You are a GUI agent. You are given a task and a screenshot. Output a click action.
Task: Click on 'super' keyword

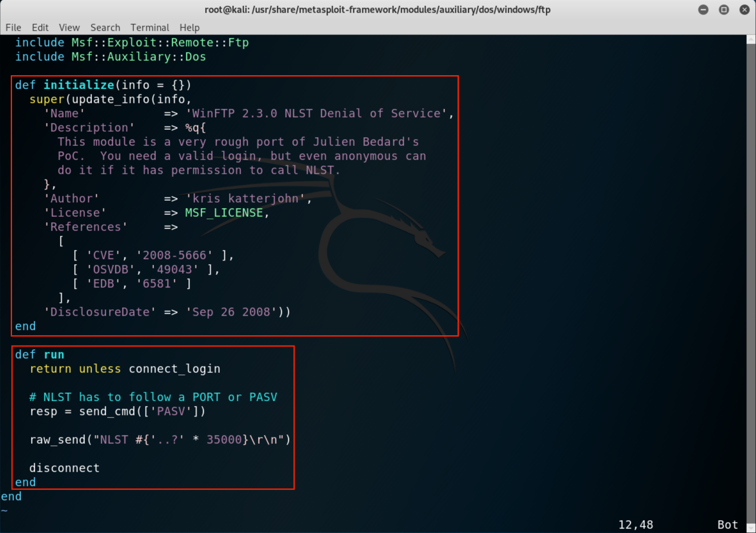[47, 99]
